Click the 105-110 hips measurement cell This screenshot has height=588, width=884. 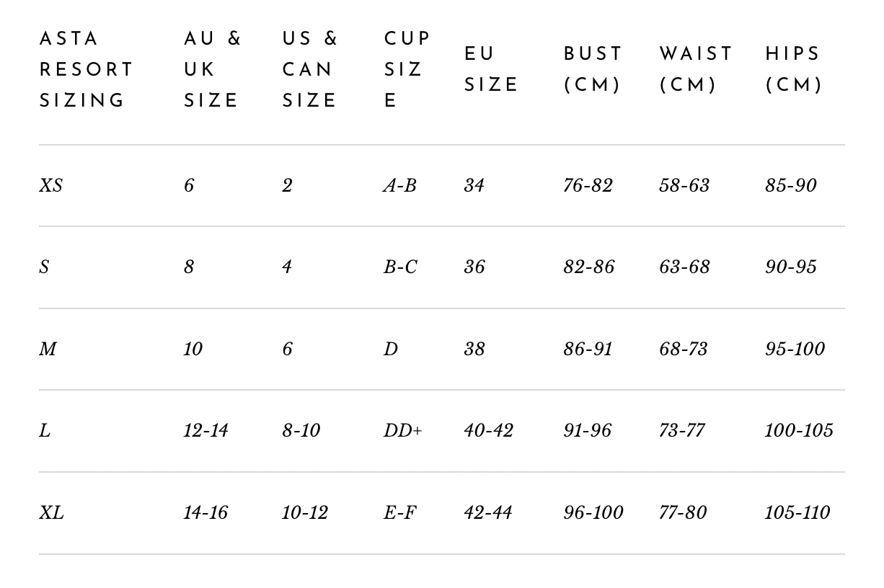point(797,513)
